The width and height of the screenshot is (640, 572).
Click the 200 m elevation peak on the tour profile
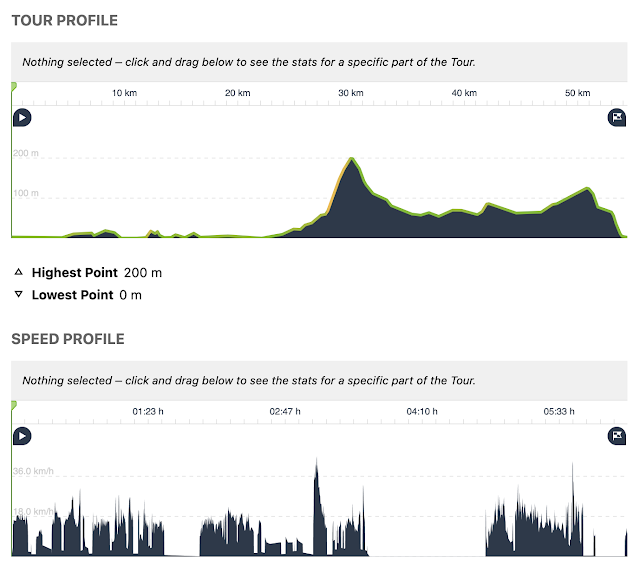(351, 158)
